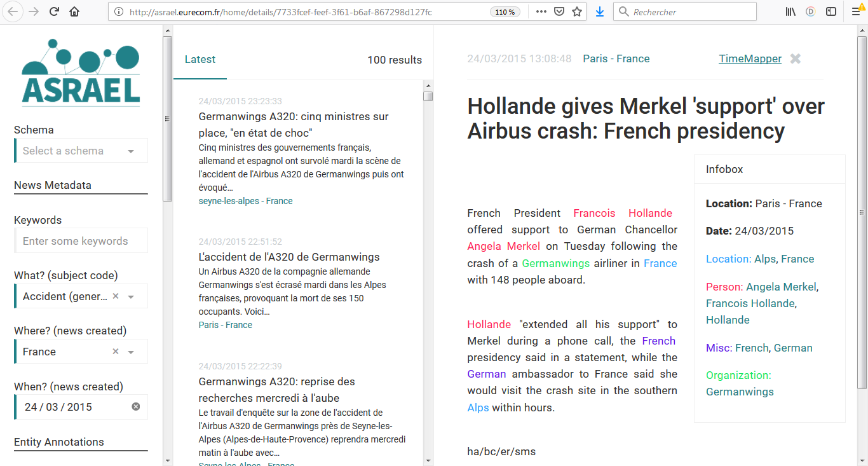Save page to Pocket icon
Image resolution: width=868 pixels, height=466 pixels.
coord(559,11)
